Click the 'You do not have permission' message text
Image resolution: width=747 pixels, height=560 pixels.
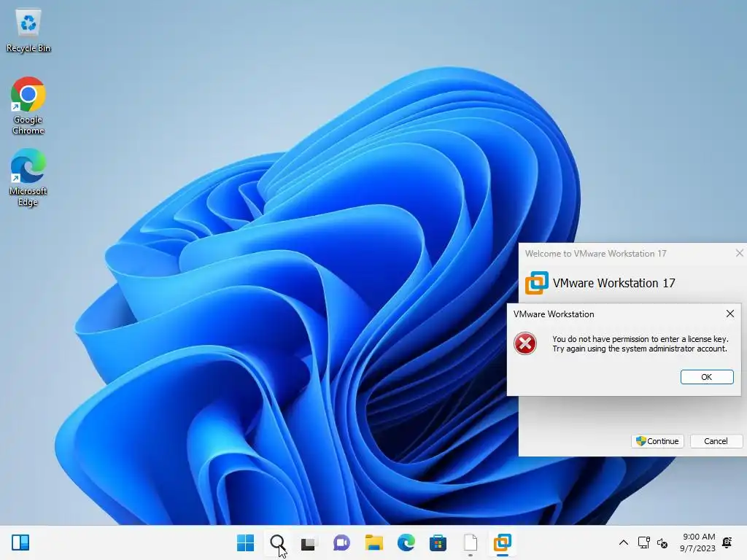coord(640,344)
